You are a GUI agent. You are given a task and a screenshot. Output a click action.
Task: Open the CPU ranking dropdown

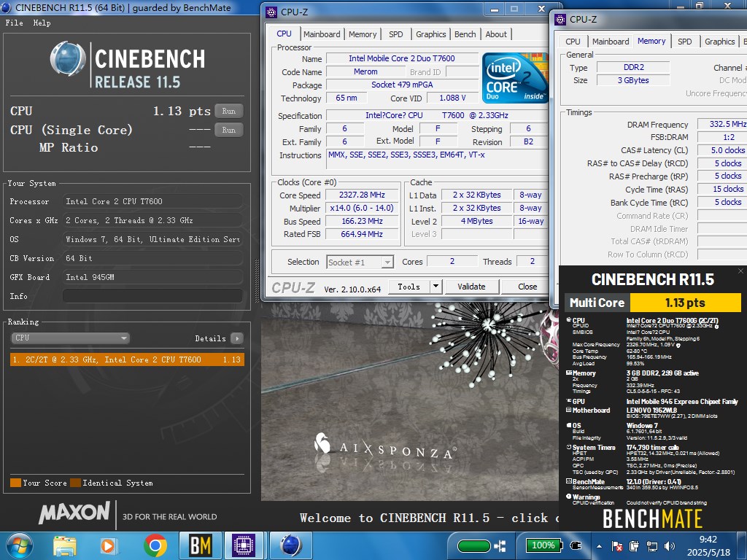coord(70,338)
